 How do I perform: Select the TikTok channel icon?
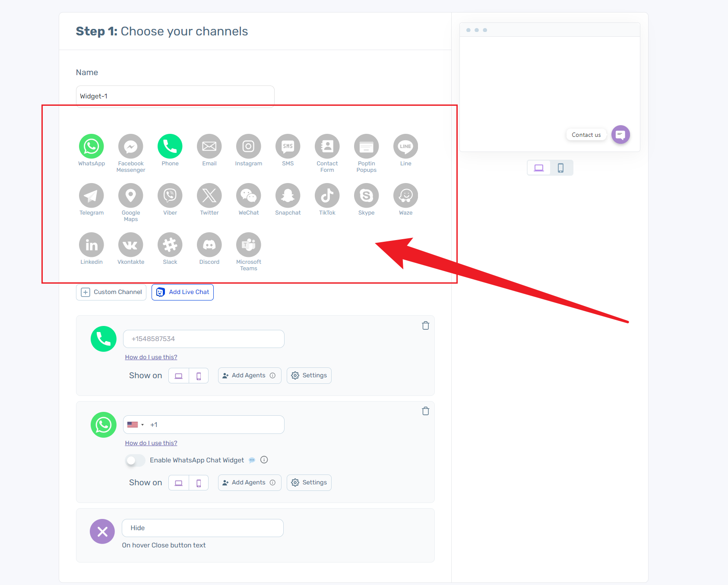pos(327,196)
